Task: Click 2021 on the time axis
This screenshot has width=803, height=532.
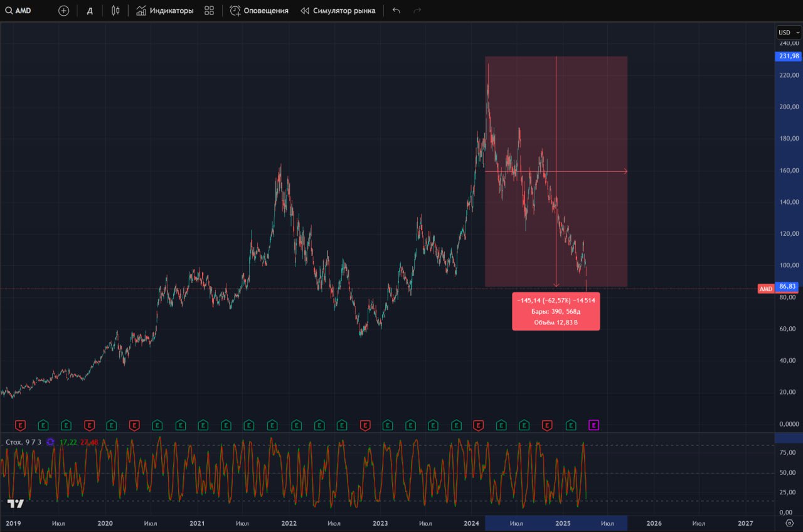Action: pyautogui.click(x=197, y=523)
